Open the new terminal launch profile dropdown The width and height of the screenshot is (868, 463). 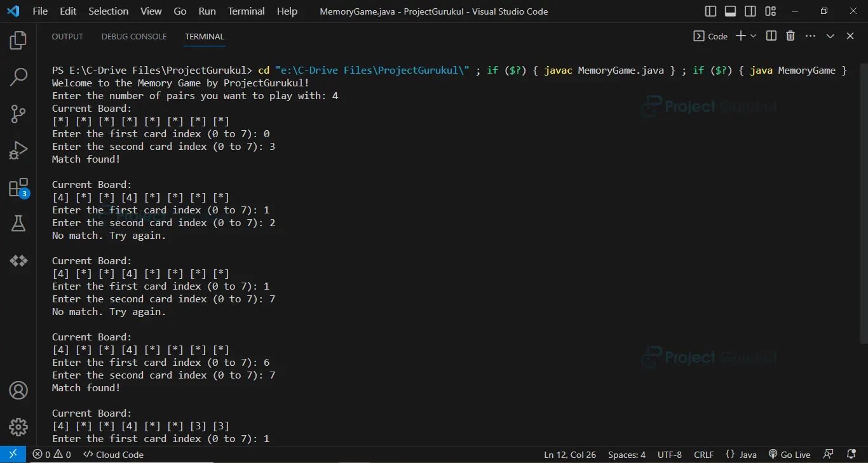point(754,36)
